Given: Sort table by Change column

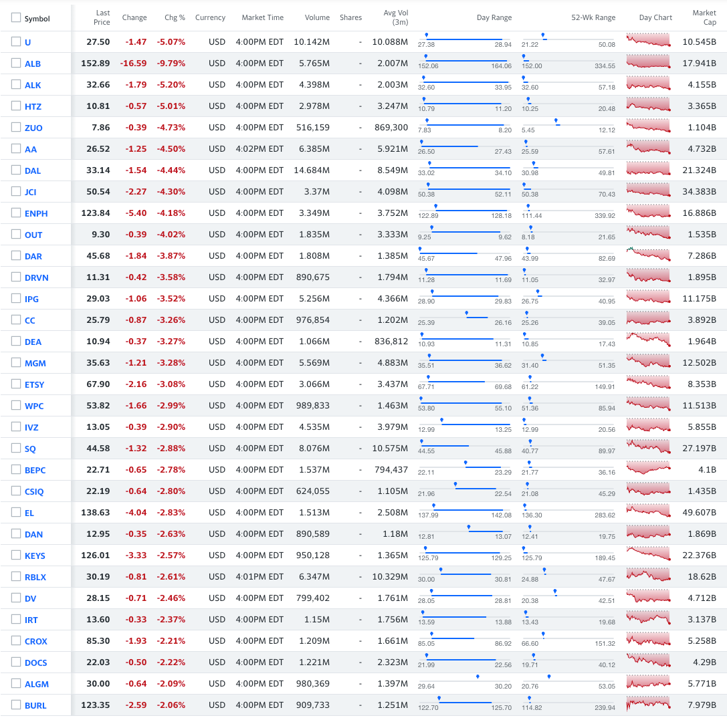Looking at the screenshot, I should click(134, 17).
